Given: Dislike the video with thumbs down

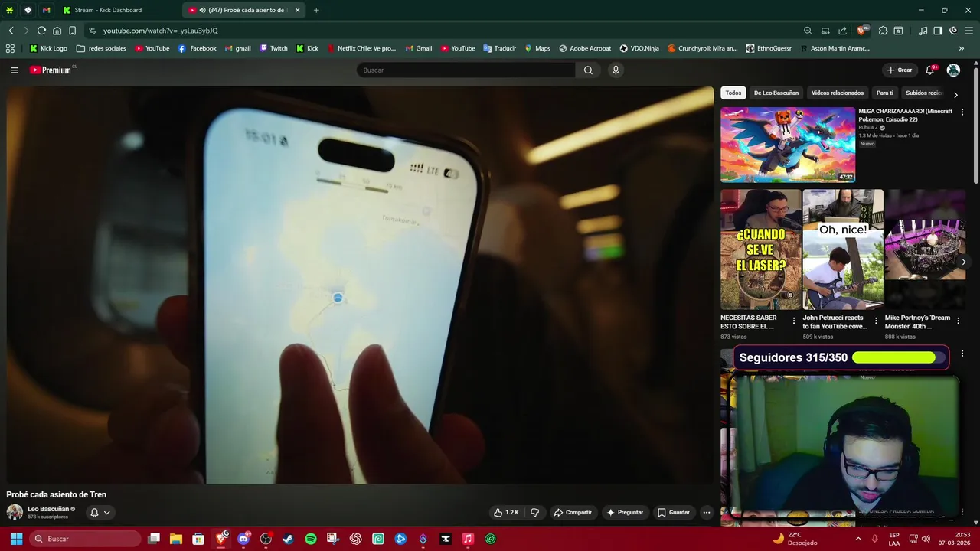Looking at the screenshot, I should pyautogui.click(x=535, y=513).
